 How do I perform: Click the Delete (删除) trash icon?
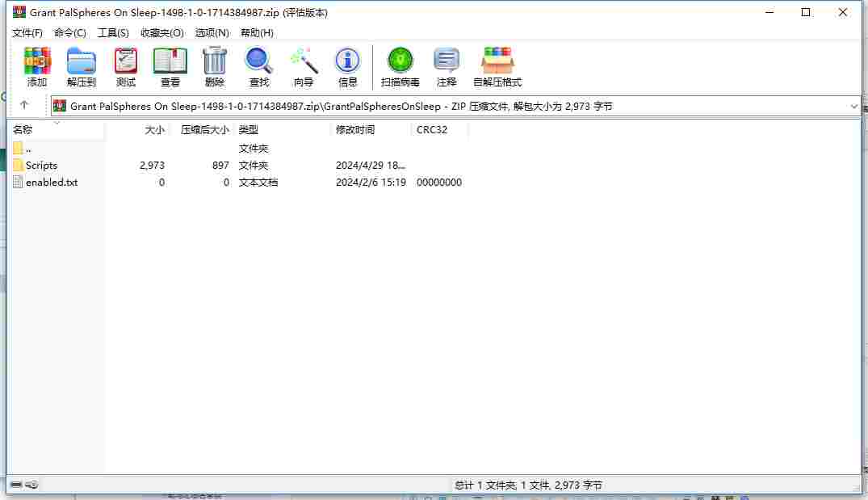pos(214,61)
